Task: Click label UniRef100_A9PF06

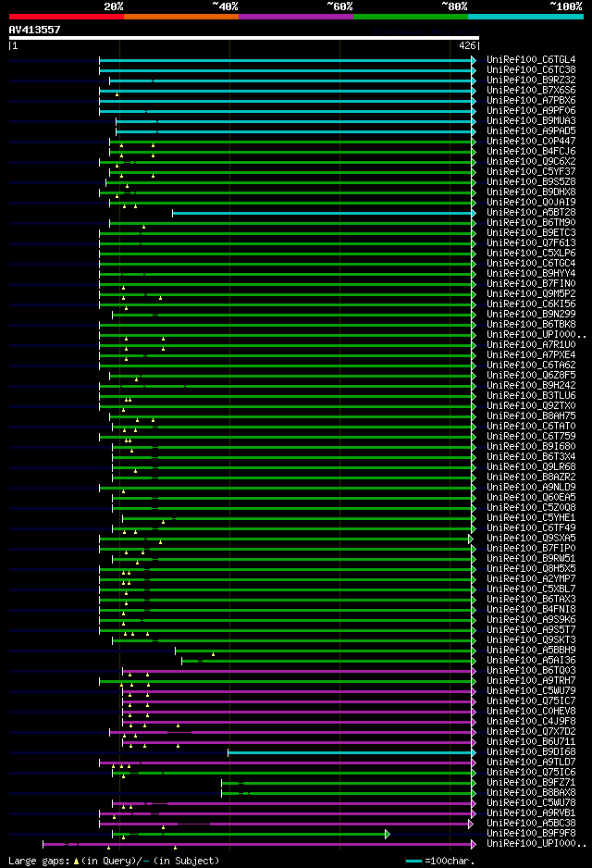Action: point(531,111)
